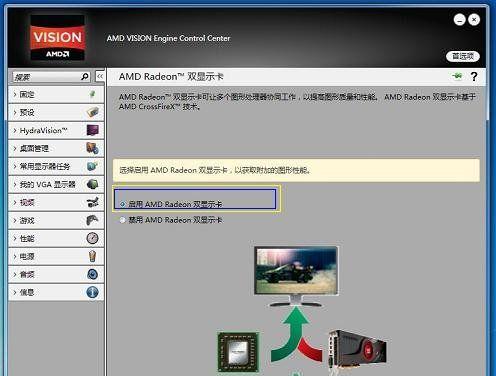Click the VISION AMD logo
496x376 pixels.
click(x=57, y=38)
